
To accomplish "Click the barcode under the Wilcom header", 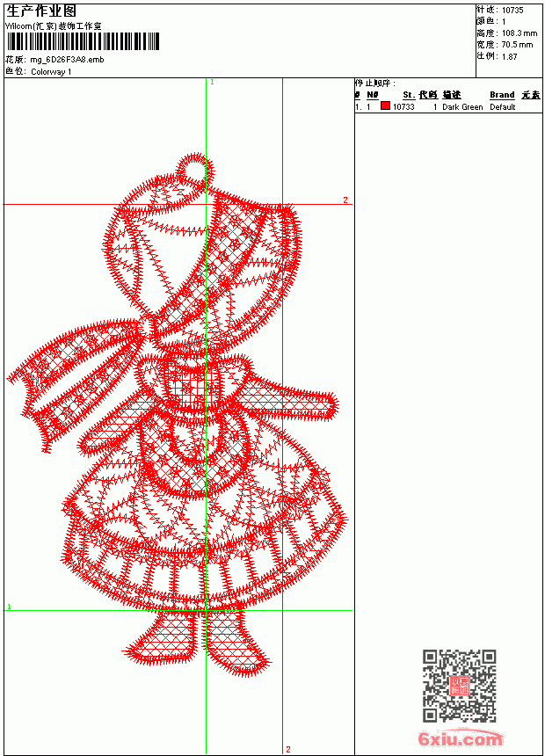I will coord(83,42).
